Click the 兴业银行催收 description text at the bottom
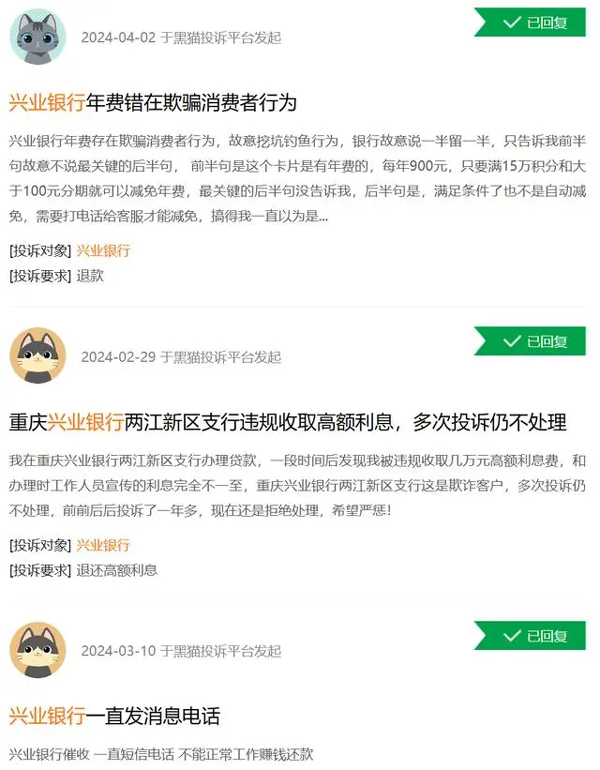The height and width of the screenshot is (770, 600). click(x=161, y=754)
